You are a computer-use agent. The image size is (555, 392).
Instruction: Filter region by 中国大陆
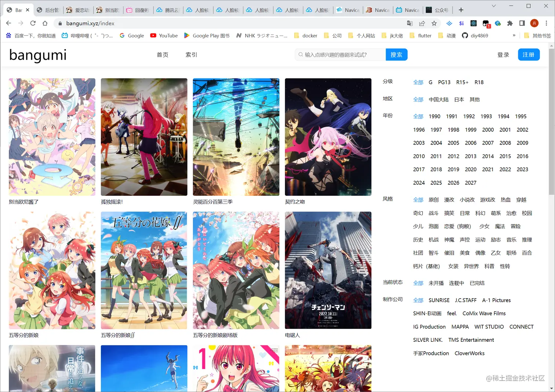tap(439, 99)
